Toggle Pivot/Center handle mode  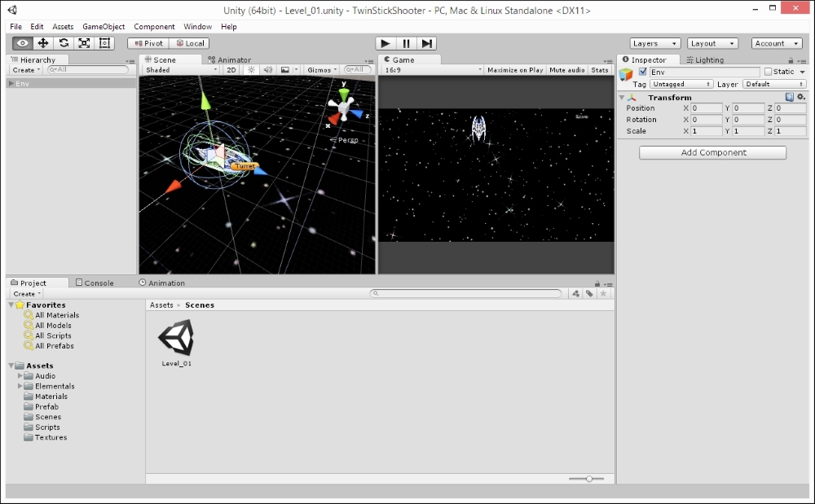pos(148,44)
